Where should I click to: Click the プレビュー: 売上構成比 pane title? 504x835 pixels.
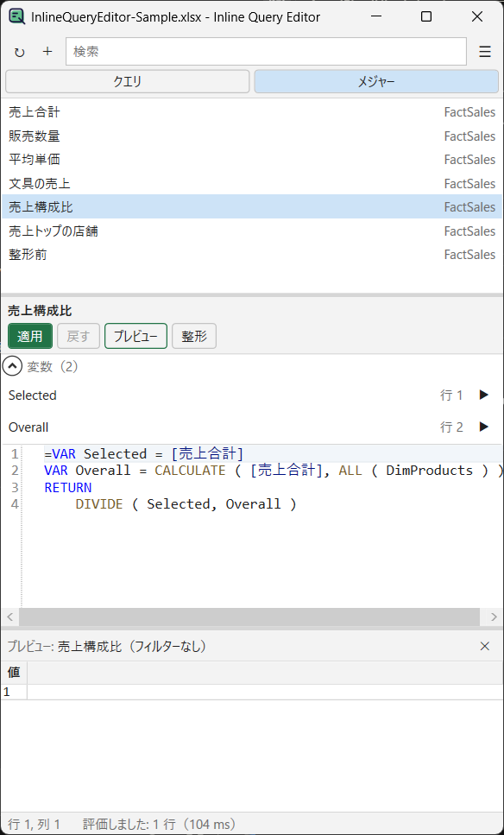click(106, 647)
